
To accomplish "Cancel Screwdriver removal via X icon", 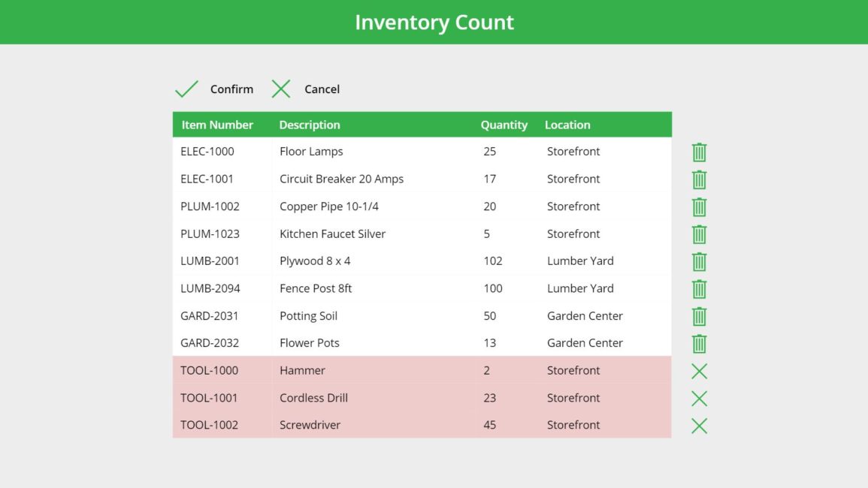I will point(699,425).
